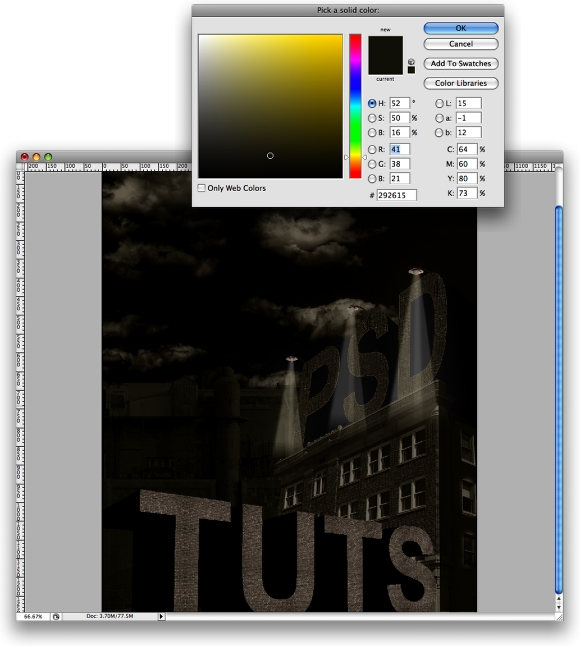580x646 pixels.
Task: Cancel the solid color dialog
Action: pyautogui.click(x=461, y=44)
